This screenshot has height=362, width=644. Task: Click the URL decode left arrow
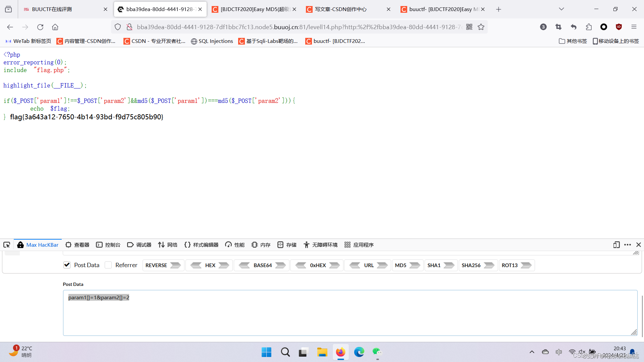coord(355,265)
